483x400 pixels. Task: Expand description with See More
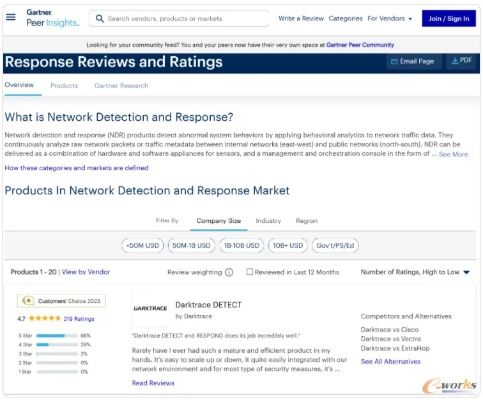click(453, 154)
